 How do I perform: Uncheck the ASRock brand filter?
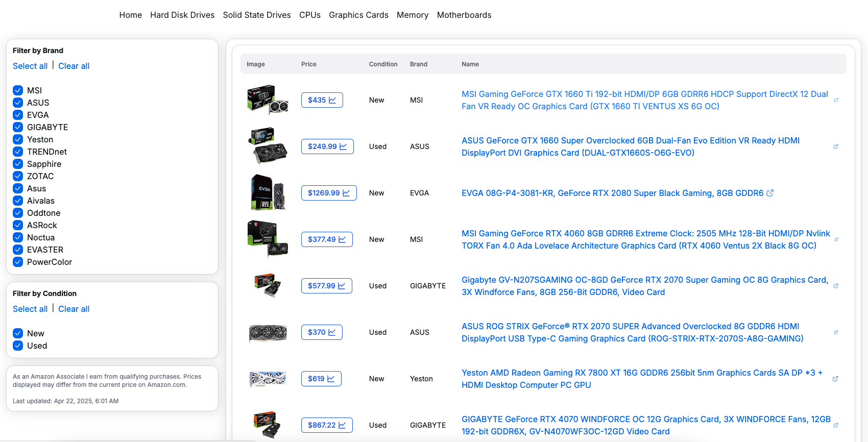[x=18, y=225]
